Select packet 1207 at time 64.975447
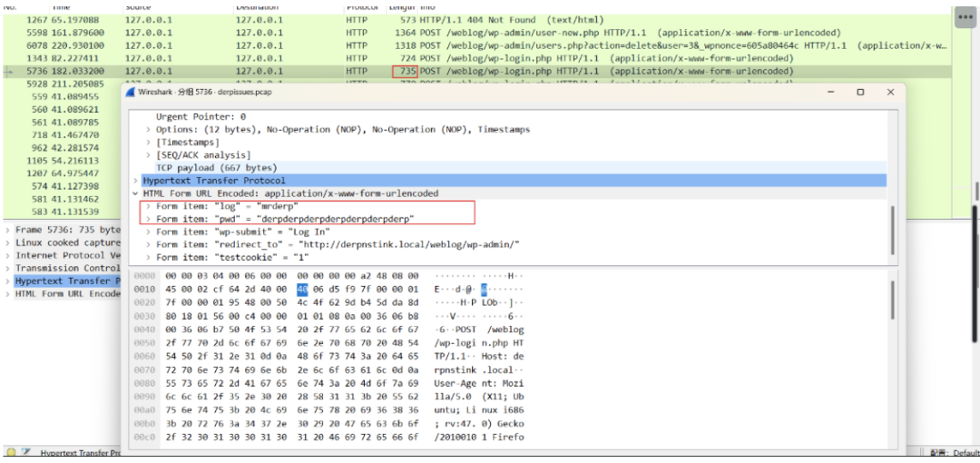The width and height of the screenshot is (980, 463). [63, 172]
